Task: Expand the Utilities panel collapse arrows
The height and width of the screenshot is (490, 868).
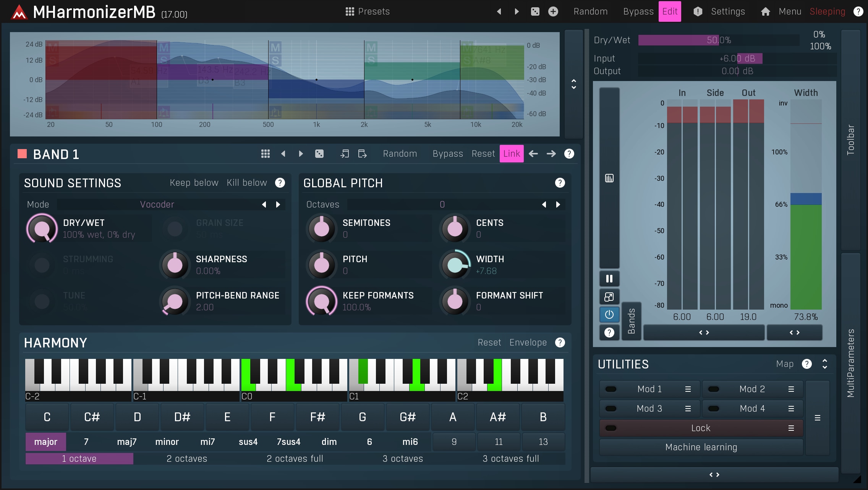Action: pos(824,364)
